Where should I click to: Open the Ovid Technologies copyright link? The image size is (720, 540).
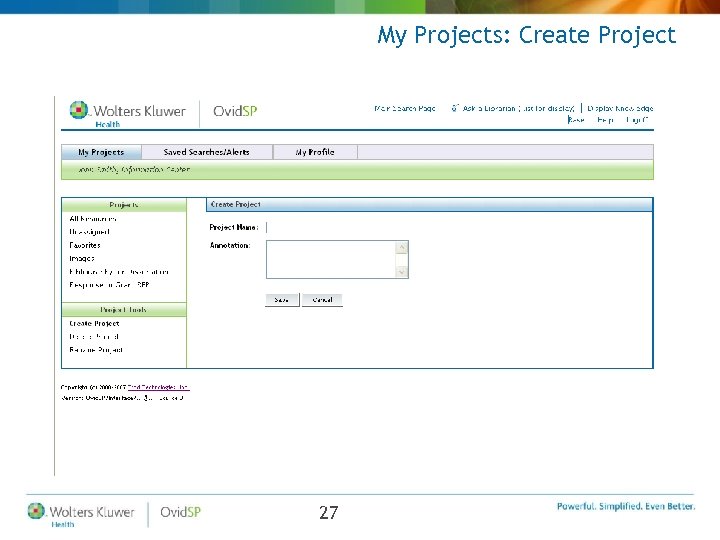click(x=158, y=387)
